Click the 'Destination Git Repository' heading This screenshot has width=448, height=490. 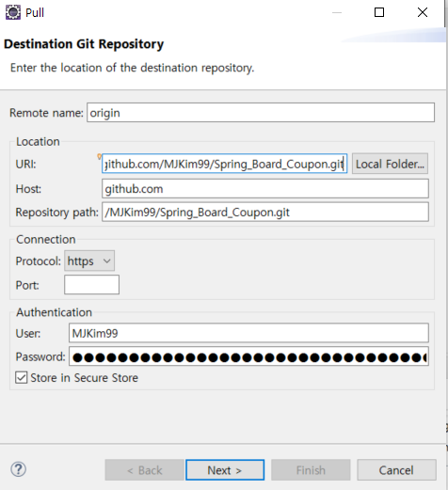[84, 44]
